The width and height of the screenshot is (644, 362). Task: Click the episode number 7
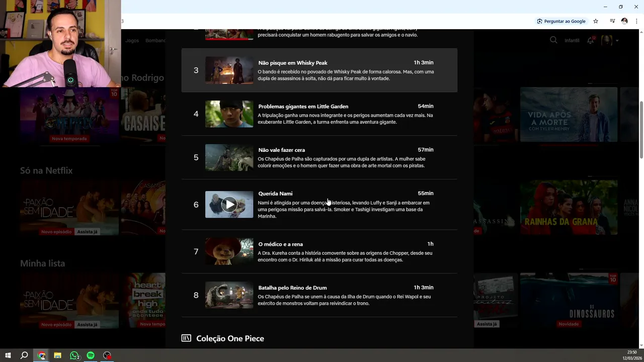click(196, 251)
